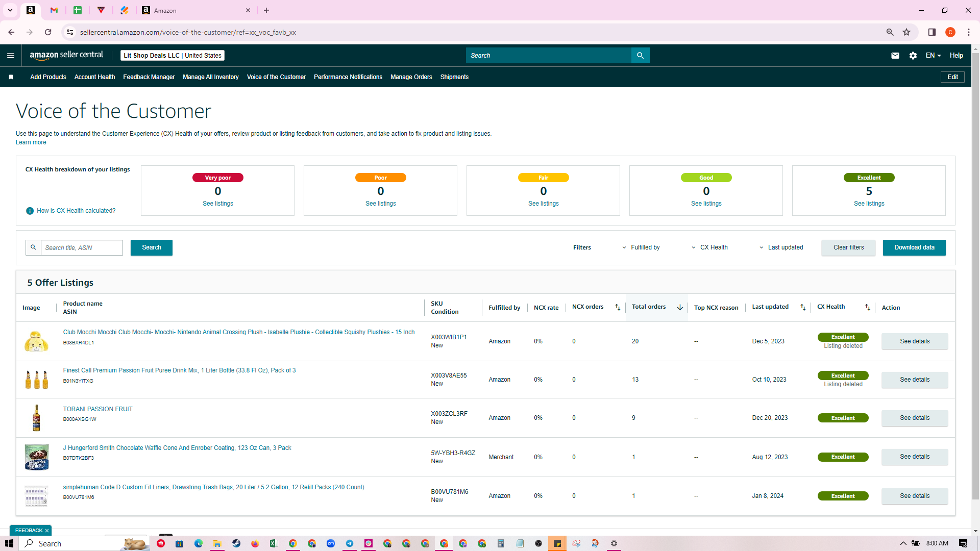This screenshot has width=980, height=551.
Task: Click the Edit favorites button
Action: pyautogui.click(x=952, y=77)
